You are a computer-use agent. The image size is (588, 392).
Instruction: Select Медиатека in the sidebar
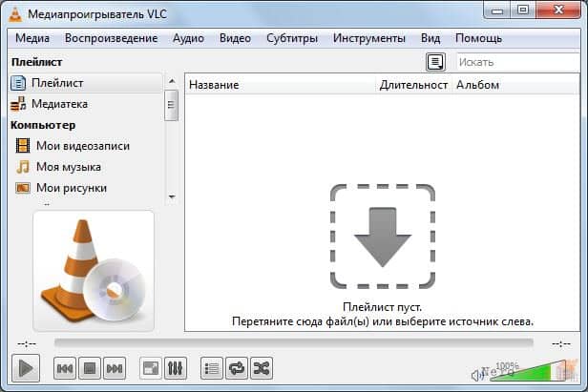(x=86, y=104)
